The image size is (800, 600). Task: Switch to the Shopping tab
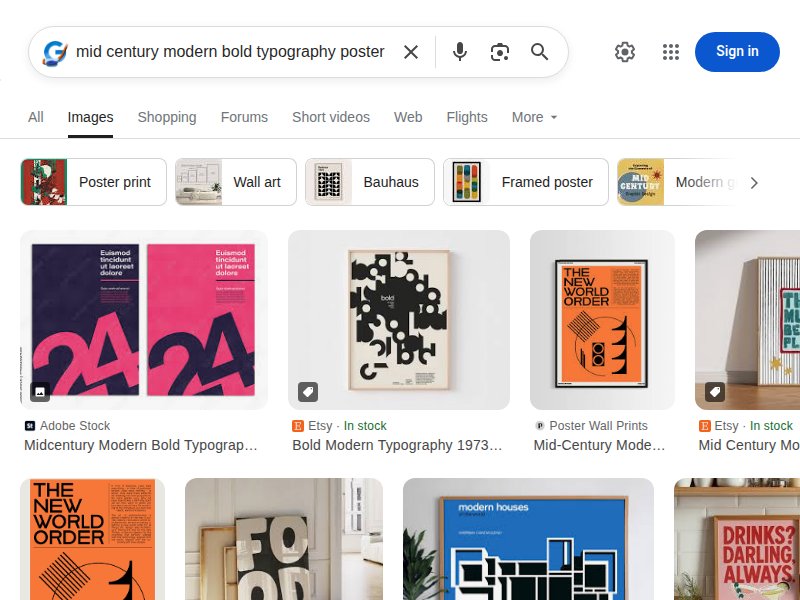(166, 117)
